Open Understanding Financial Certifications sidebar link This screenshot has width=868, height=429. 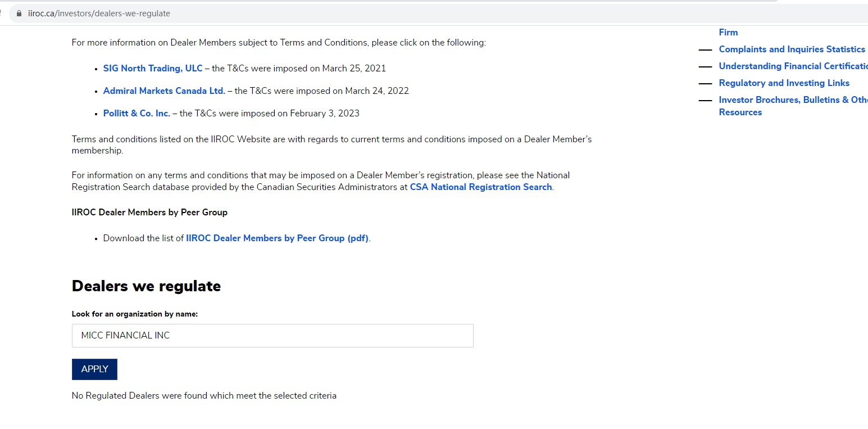click(x=793, y=66)
